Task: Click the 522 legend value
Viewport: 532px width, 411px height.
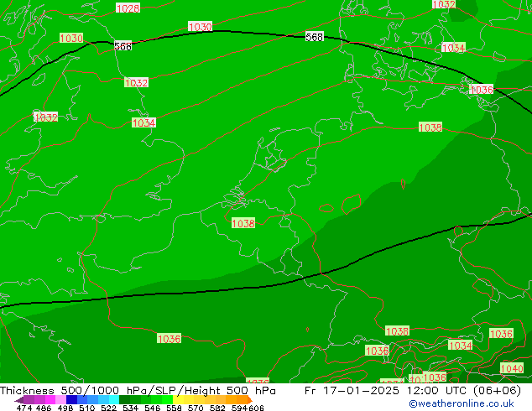Action: 108,408
